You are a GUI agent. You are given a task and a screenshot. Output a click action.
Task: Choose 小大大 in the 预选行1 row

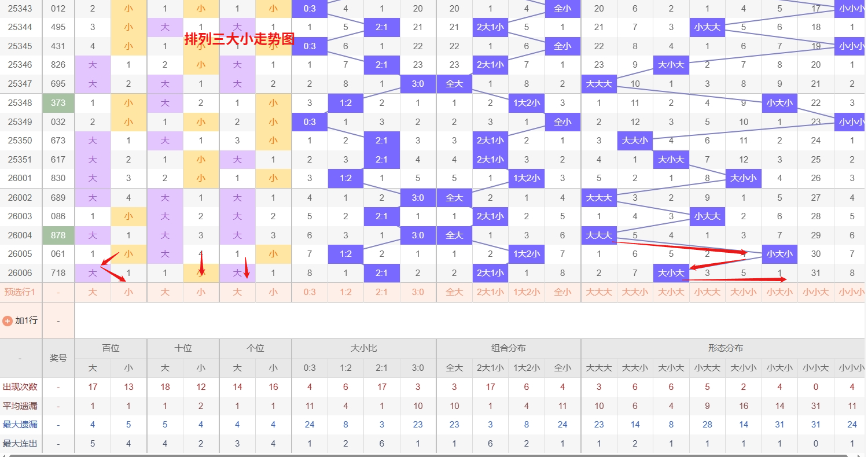coord(707,292)
